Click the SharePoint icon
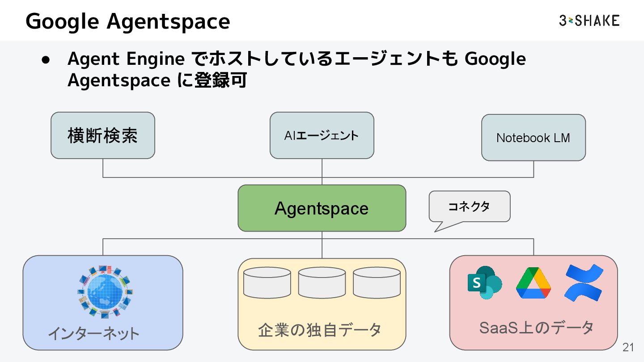 coord(484,283)
